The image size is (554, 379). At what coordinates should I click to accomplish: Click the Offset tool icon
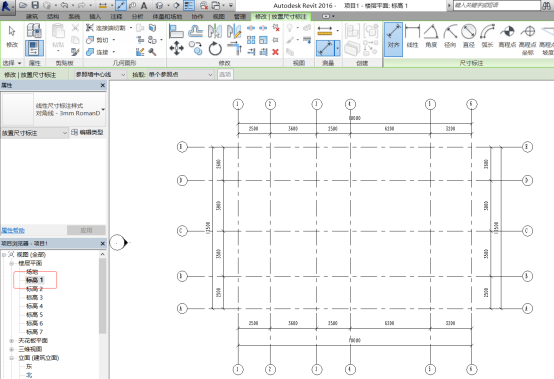195,31
